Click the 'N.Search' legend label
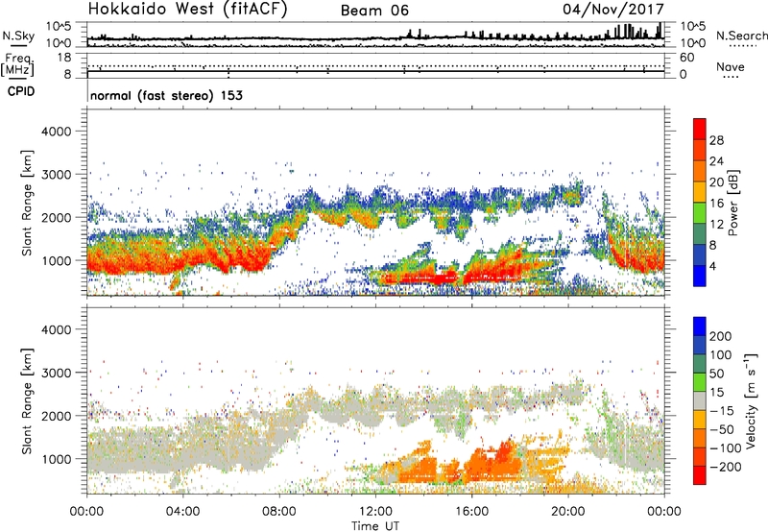 point(742,36)
